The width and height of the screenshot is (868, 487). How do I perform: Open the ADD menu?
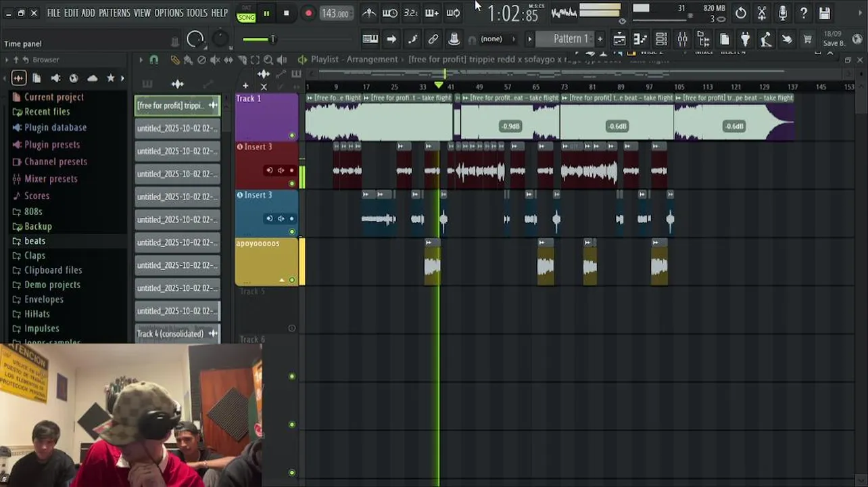point(89,13)
